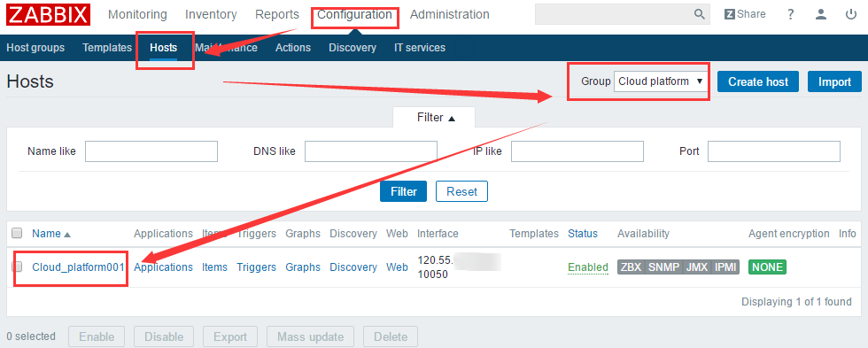Click the interface port 10050 text
The image size is (868, 348).
click(432, 275)
